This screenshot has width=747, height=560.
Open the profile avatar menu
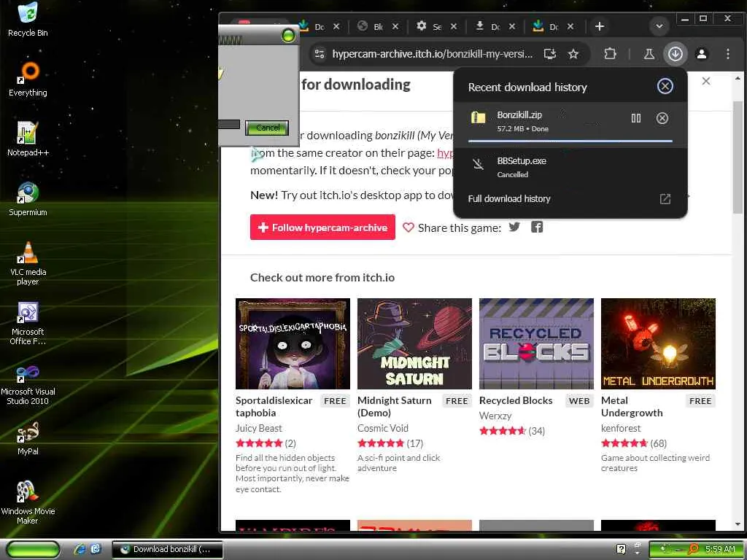[701, 54]
